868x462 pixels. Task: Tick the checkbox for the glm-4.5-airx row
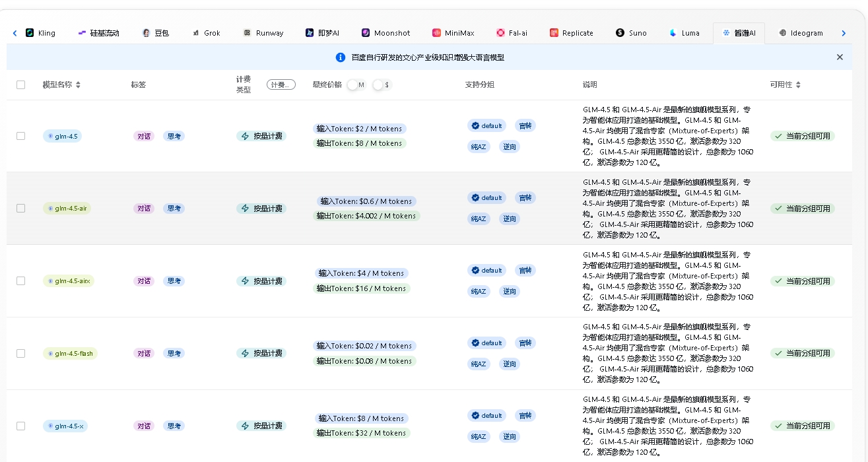point(20,281)
